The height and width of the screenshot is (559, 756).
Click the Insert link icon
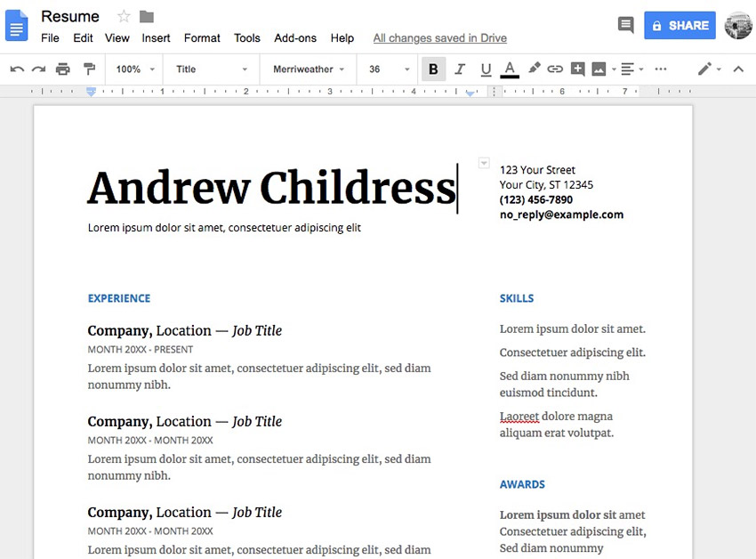pos(555,69)
